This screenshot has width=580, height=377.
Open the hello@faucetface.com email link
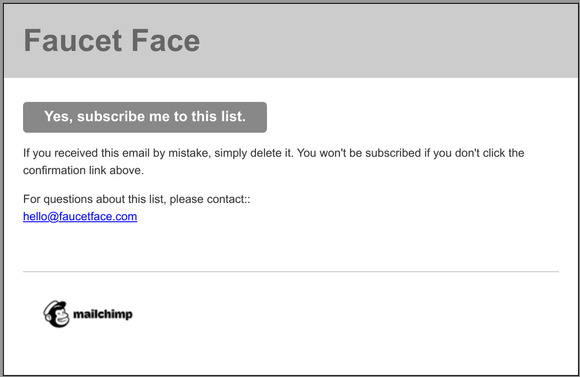(80, 216)
